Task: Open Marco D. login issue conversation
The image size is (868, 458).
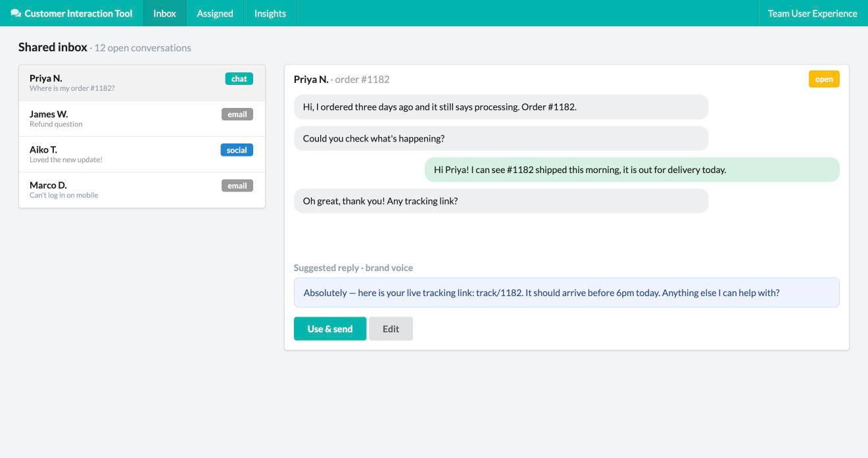Action: pos(142,190)
